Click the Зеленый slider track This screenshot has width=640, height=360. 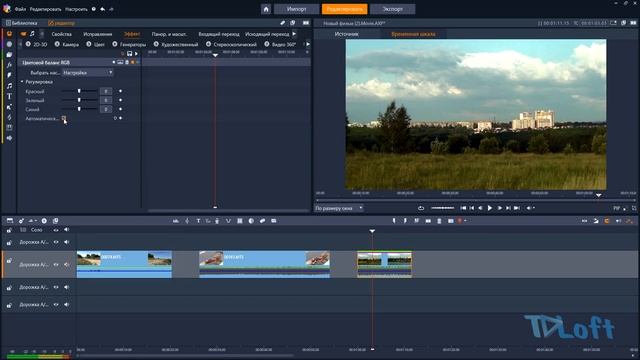(79, 100)
